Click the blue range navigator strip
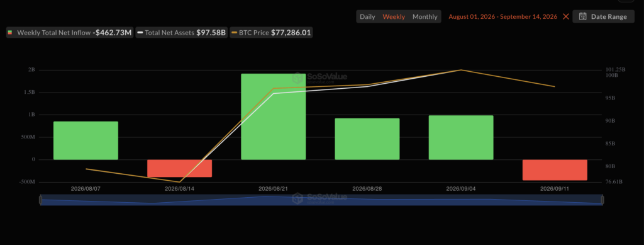This screenshot has width=644, height=245. [321, 200]
